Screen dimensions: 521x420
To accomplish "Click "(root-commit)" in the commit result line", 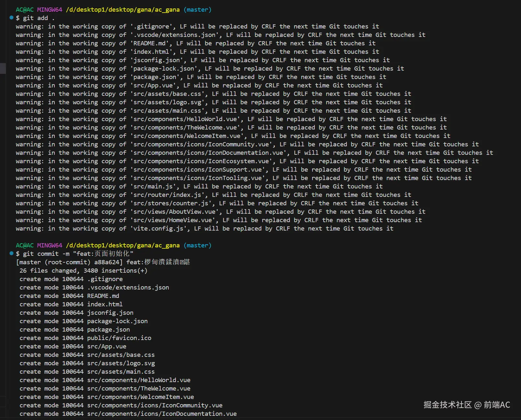I will pyautogui.click(x=67, y=262).
